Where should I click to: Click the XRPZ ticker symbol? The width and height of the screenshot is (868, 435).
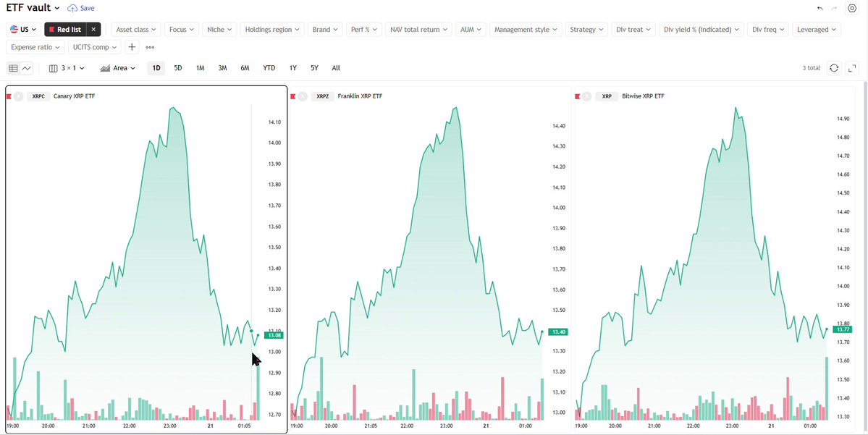tap(324, 96)
